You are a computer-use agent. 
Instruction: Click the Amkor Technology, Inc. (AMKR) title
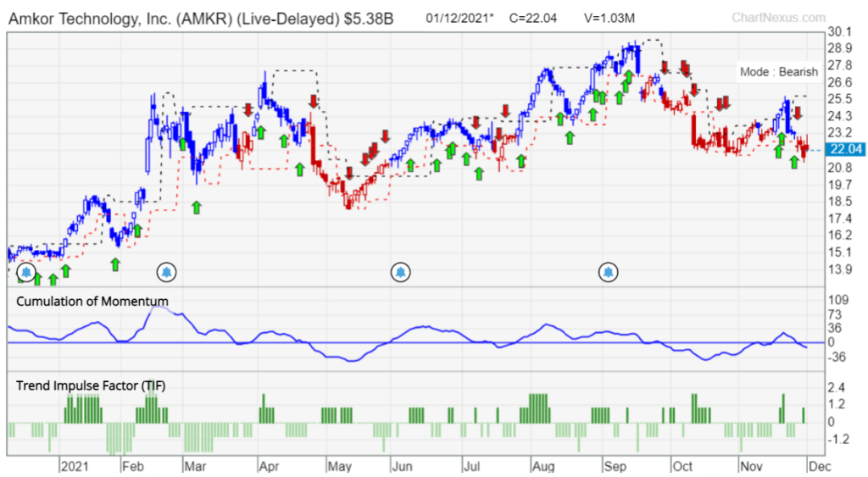point(200,19)
